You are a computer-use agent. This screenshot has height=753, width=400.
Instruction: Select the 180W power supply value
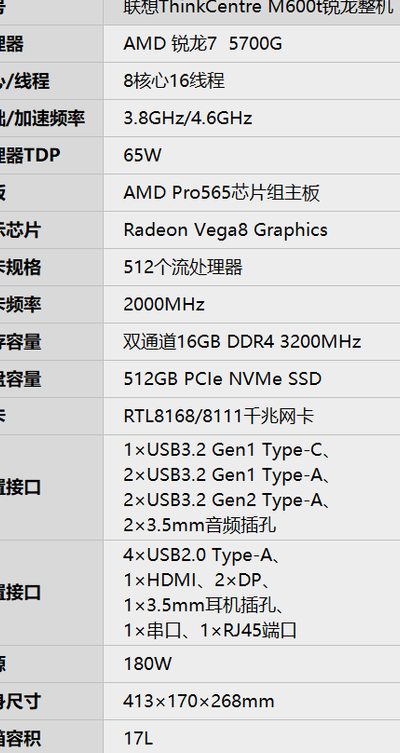147,664
